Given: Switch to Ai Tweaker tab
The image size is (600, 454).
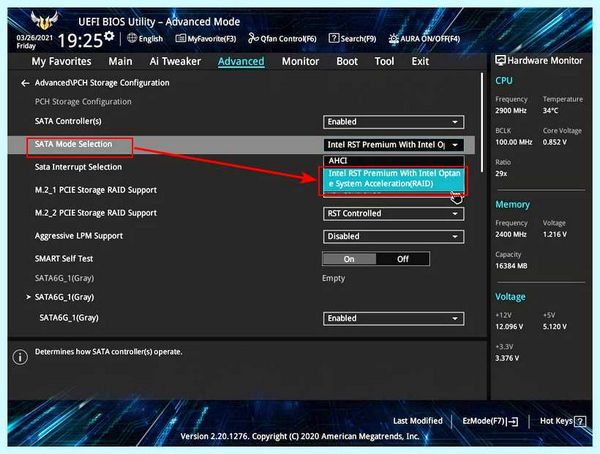Looking at the screenshot, I should [175, 61].
